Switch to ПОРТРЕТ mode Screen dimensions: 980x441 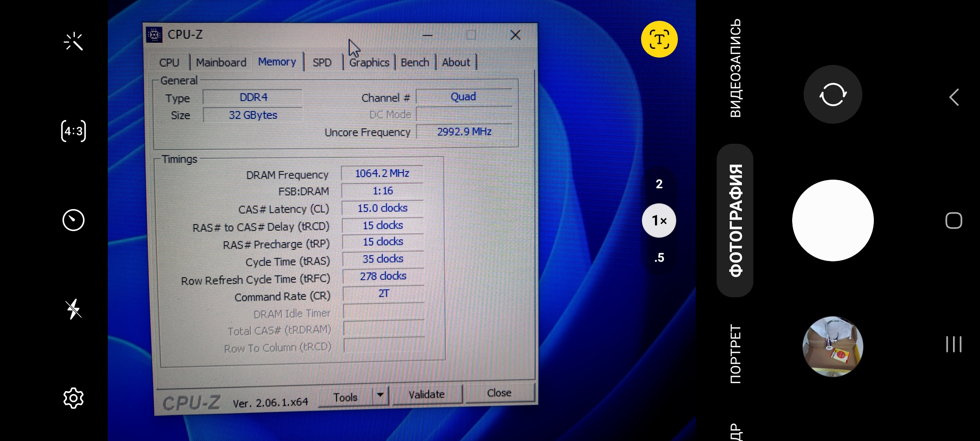(x=735, y=354)
